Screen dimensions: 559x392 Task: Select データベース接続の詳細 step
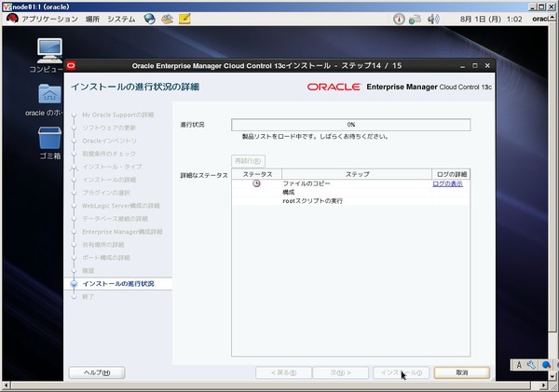pyautogui.click(x=115, y=219)
